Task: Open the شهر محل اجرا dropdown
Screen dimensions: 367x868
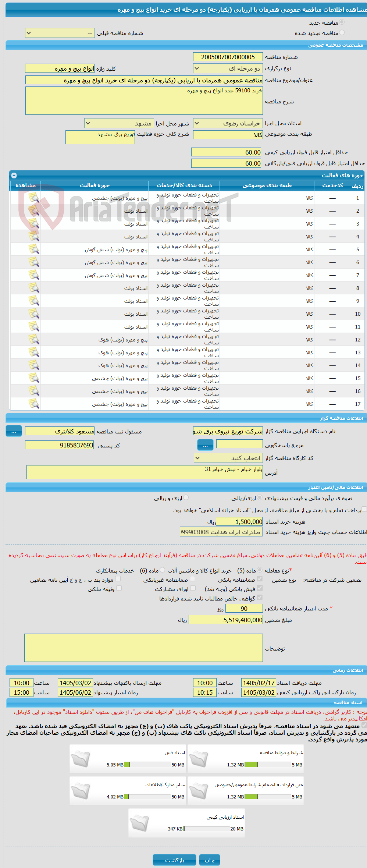Action: click(x=119, y=123)
